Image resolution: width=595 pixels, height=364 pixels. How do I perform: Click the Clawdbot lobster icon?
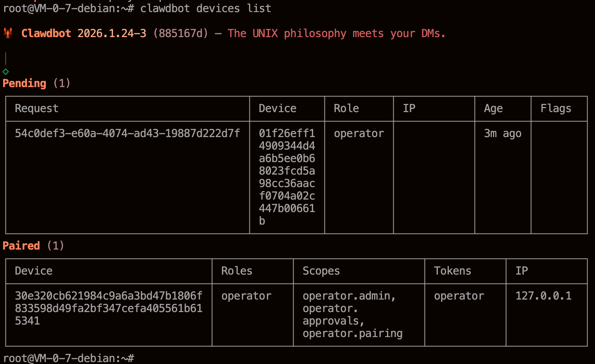point(8,33)
